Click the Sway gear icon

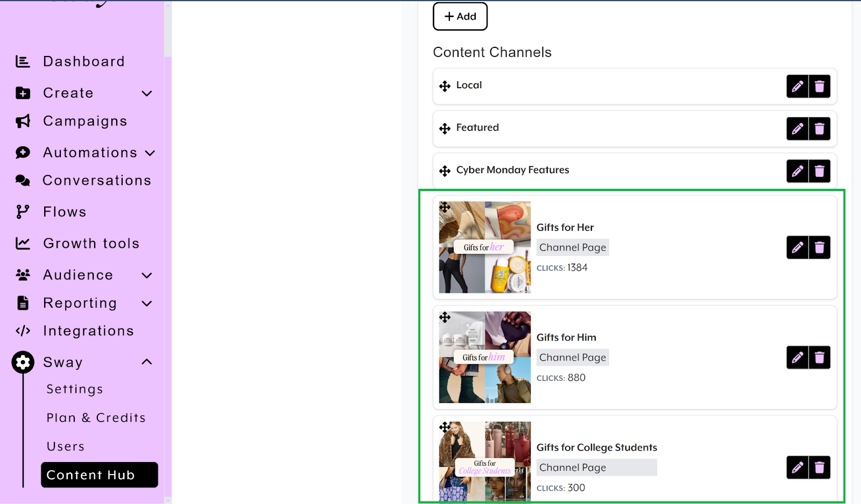(x=23, y=363)
